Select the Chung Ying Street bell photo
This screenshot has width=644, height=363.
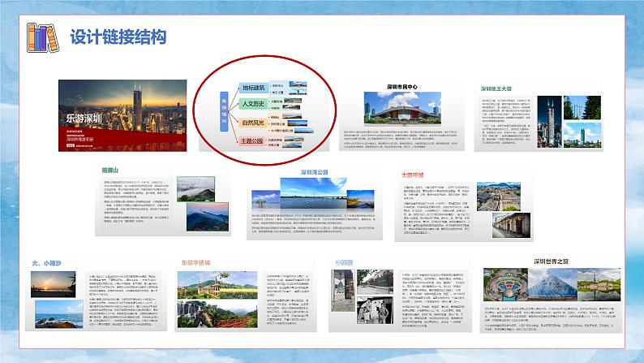(343, 290)
